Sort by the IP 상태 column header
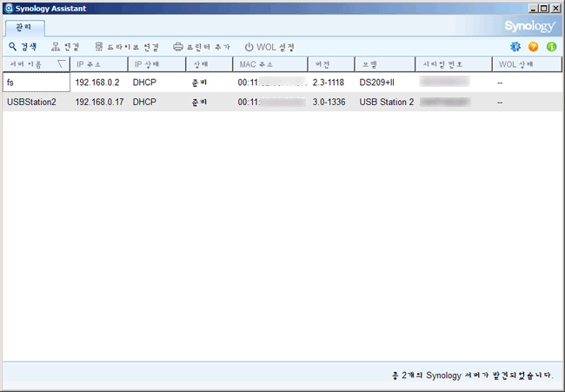Viewport: 565px width, 392px height. coord(156,64)
